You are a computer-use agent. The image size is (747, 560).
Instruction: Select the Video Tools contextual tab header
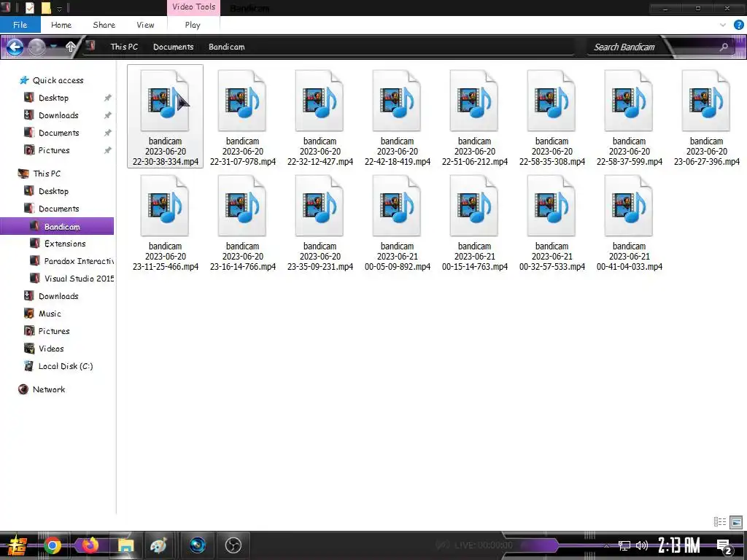coord(193,7)
